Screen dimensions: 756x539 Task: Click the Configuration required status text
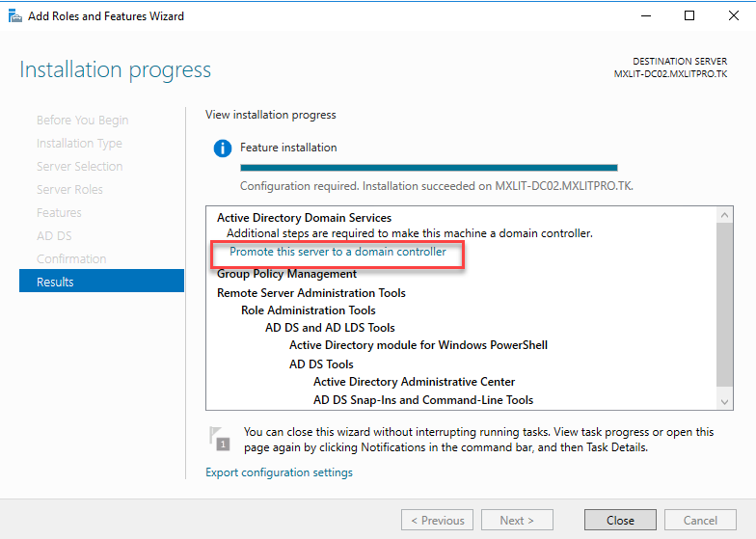pyautogui.click(x=436, y=186)
